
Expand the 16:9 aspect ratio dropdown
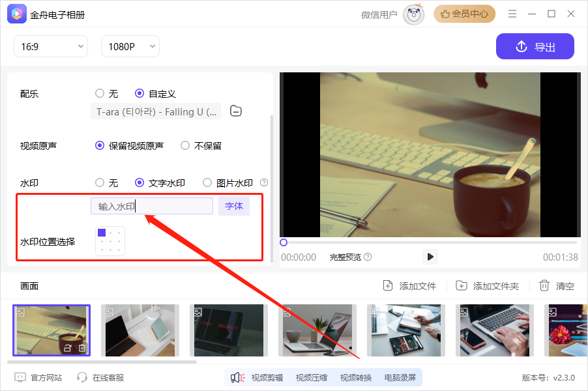click(51, 46)
